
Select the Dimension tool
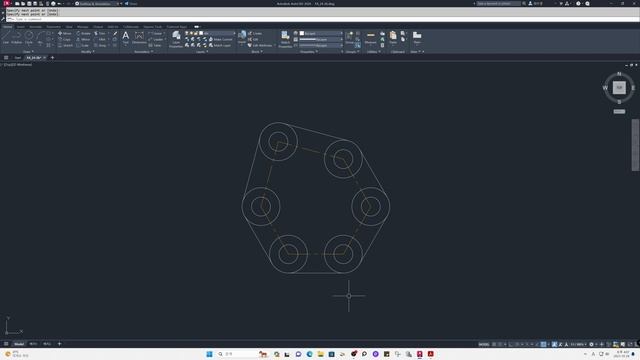point(139,38)
